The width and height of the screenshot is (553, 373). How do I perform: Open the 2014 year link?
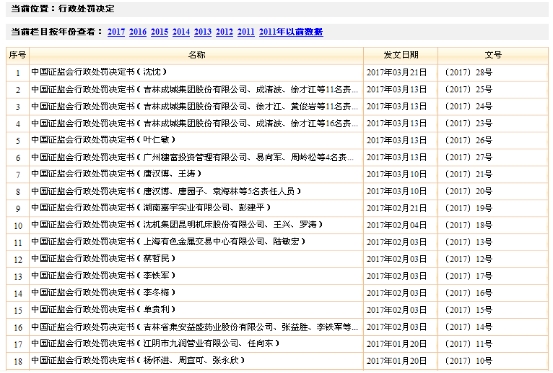coord(181,32)
